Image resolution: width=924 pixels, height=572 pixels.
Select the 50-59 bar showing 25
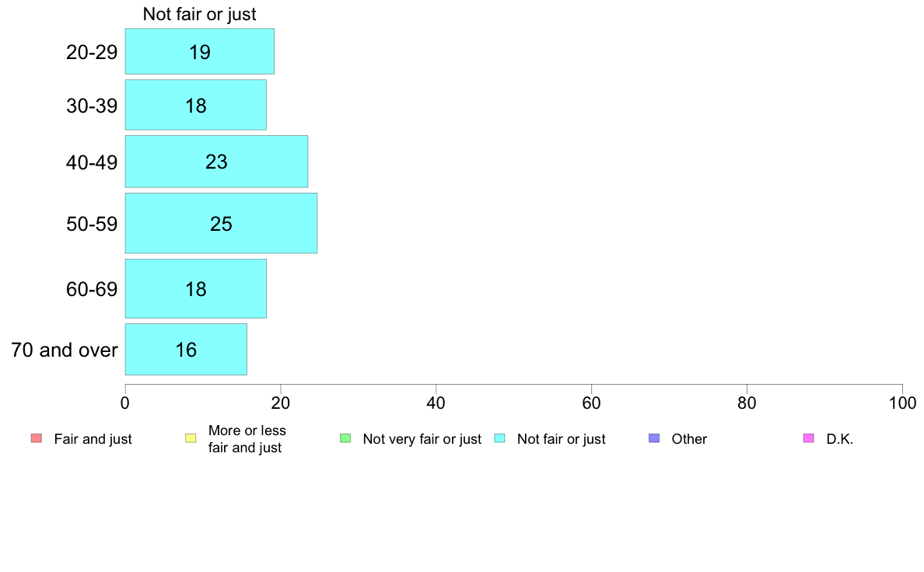(221, 223)
